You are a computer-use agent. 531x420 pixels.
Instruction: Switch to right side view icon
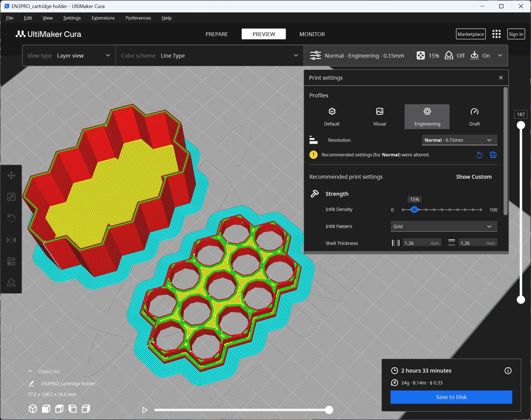pos(86,409)
